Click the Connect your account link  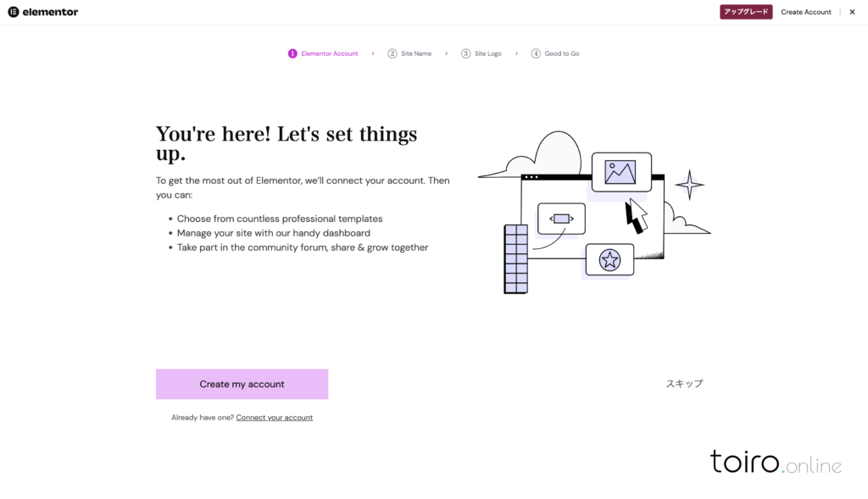click(274, 418)
